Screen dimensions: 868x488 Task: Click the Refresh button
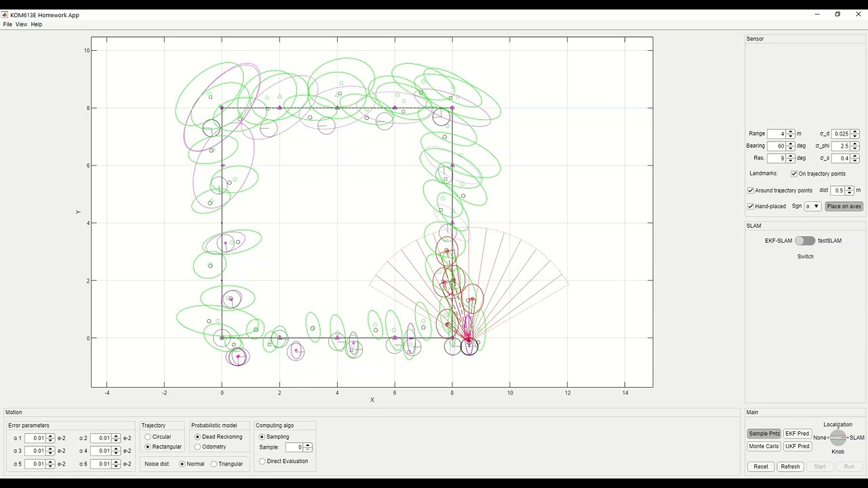point(790,466)
